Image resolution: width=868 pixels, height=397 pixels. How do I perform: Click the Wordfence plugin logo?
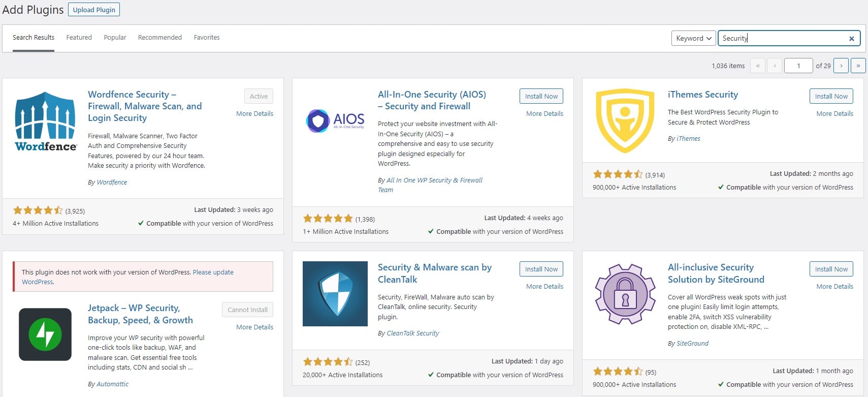pos(45,121)
